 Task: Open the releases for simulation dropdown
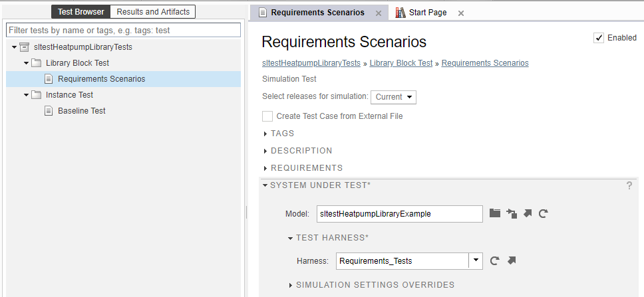(x=393, y=97)
